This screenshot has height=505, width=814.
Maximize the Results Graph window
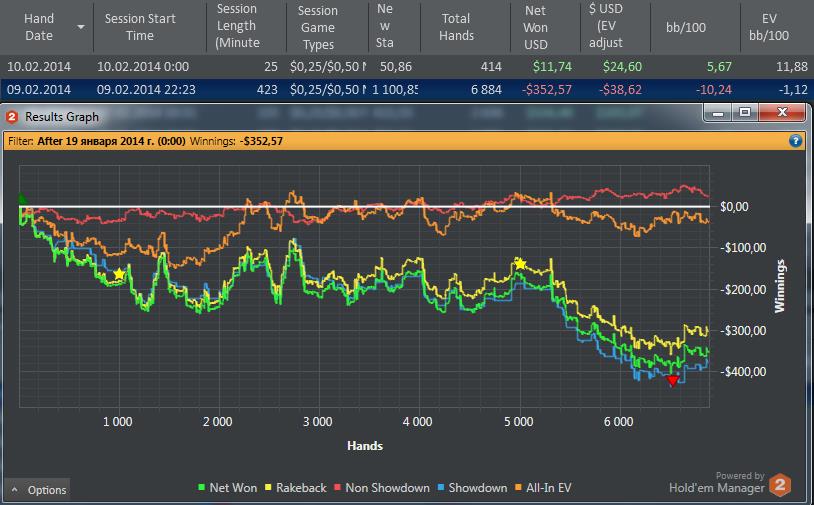point(745,112)
